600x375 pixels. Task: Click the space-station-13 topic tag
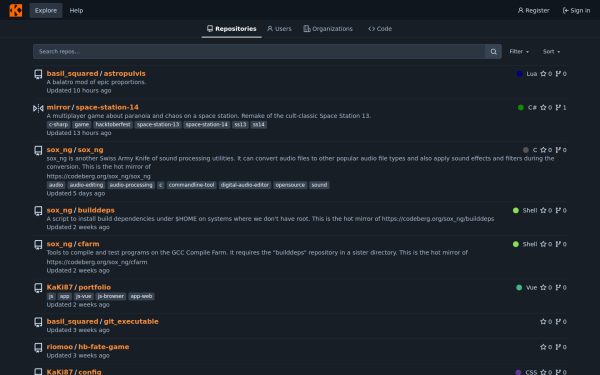point(158,125)
